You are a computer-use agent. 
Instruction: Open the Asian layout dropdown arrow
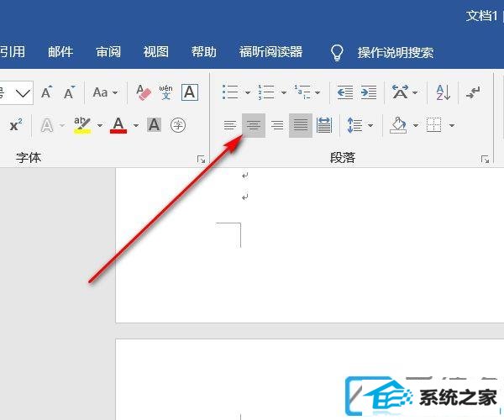(415, 92)
